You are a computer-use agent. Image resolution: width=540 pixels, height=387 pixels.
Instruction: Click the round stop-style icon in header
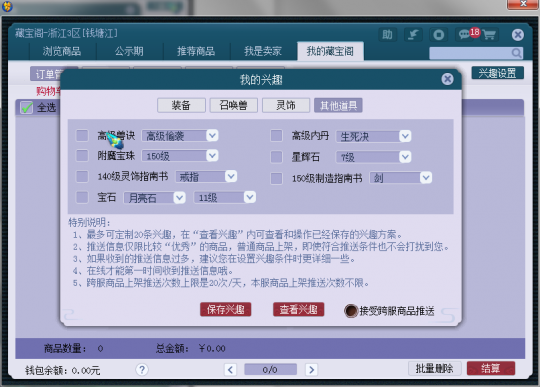438,34
